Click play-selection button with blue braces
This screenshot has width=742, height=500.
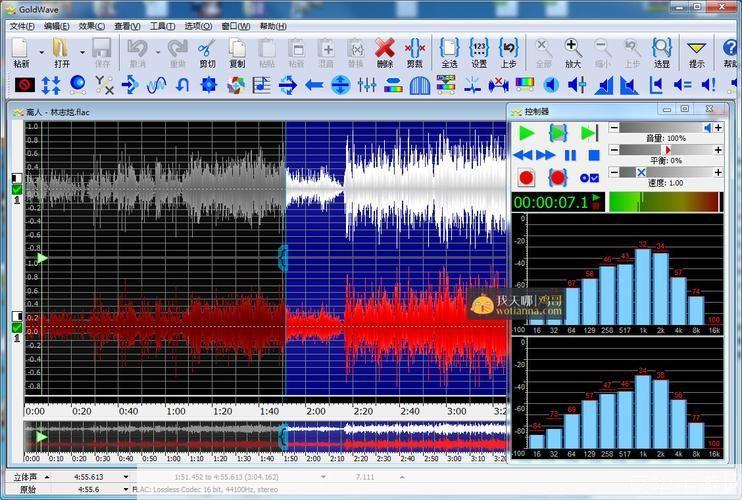(x=558, y=133)
